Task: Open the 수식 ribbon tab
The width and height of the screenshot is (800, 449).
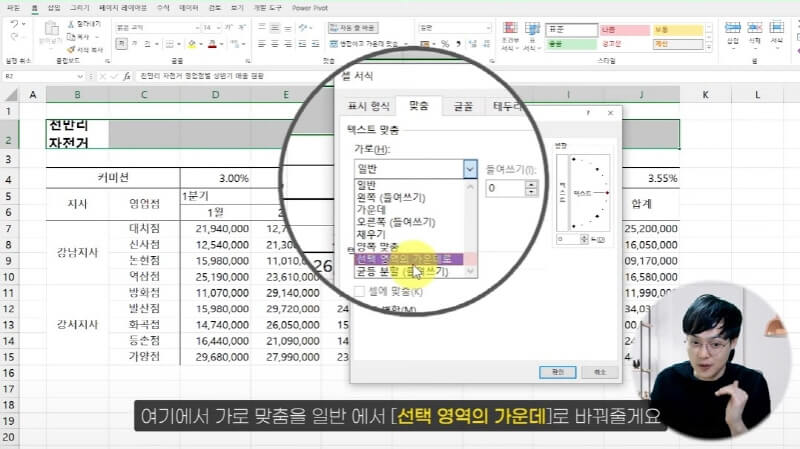Action: 163,8
